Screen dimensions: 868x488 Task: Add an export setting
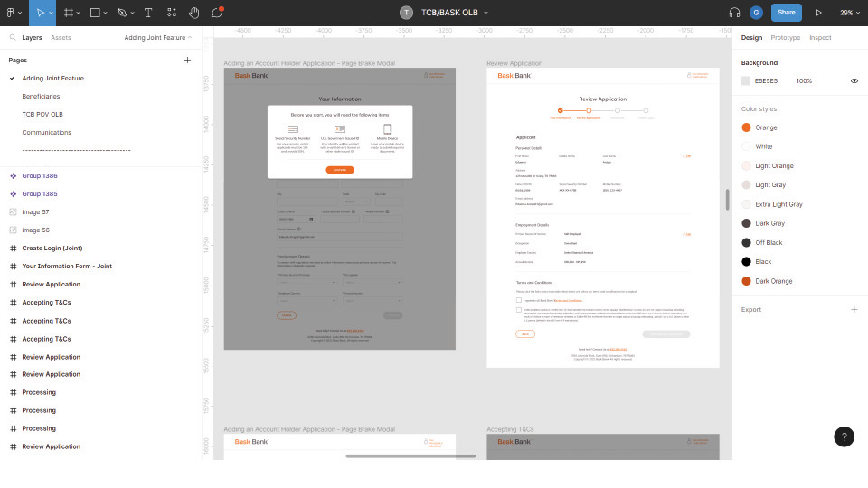pos(854,309)
